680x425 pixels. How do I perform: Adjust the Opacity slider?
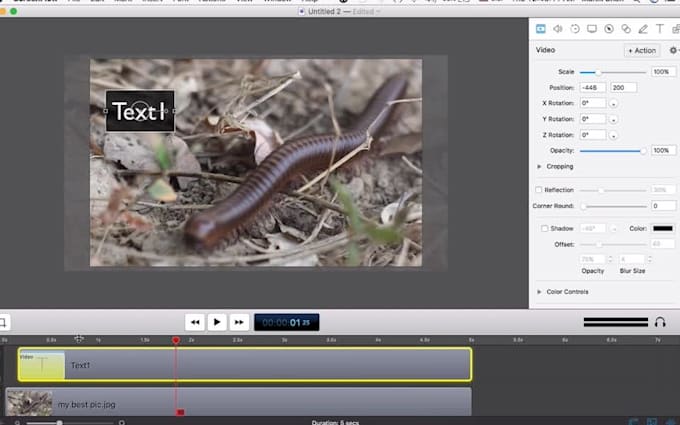pyautogui.click(x=612, y=151)
